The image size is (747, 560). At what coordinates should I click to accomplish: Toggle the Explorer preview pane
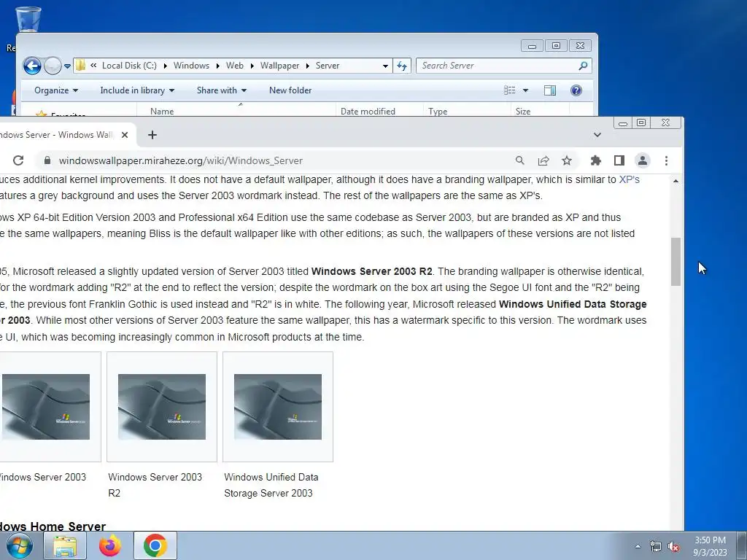(x=550, y=90)
